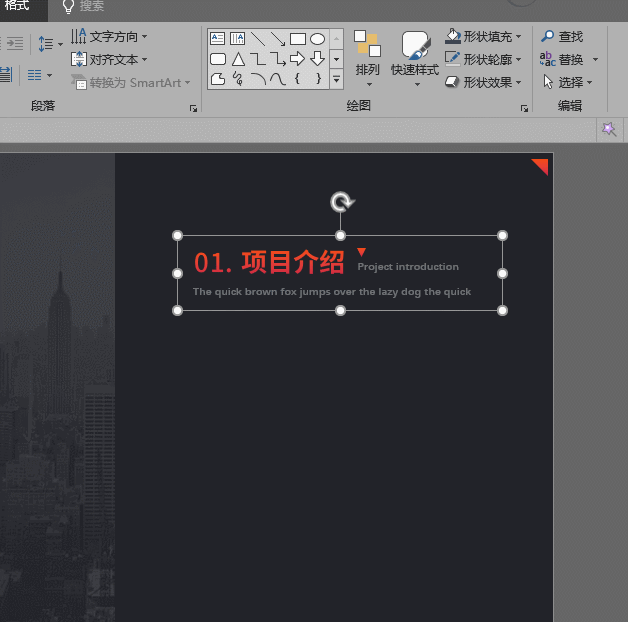628x622 pixels.
Task: Open the 选择 select menu
Action: (x=567, y=83)
